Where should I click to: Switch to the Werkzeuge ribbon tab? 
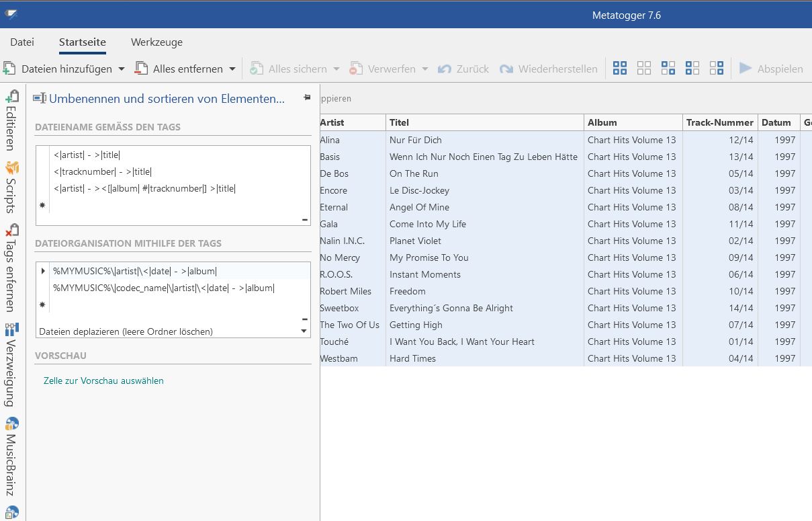(x=156, y=42)
